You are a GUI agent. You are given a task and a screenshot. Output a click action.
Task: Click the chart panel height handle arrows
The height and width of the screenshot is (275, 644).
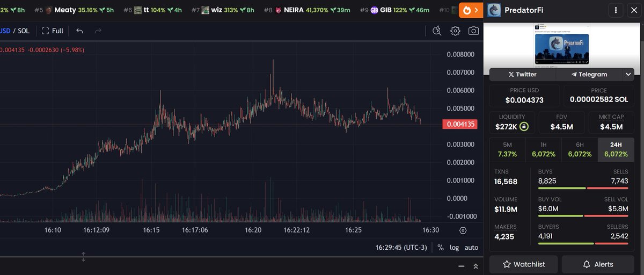pyautogui.click(x=84, y=257)
